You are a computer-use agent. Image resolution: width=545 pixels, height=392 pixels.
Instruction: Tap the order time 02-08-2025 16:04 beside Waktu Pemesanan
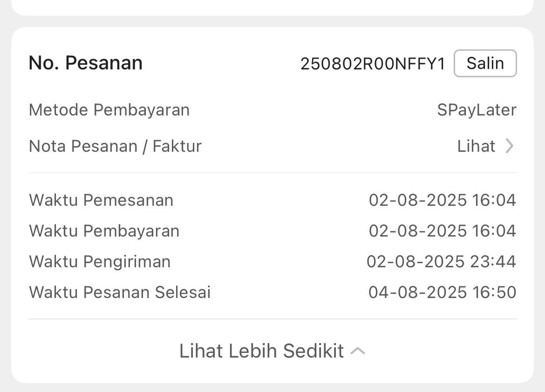tap(442, 200)
